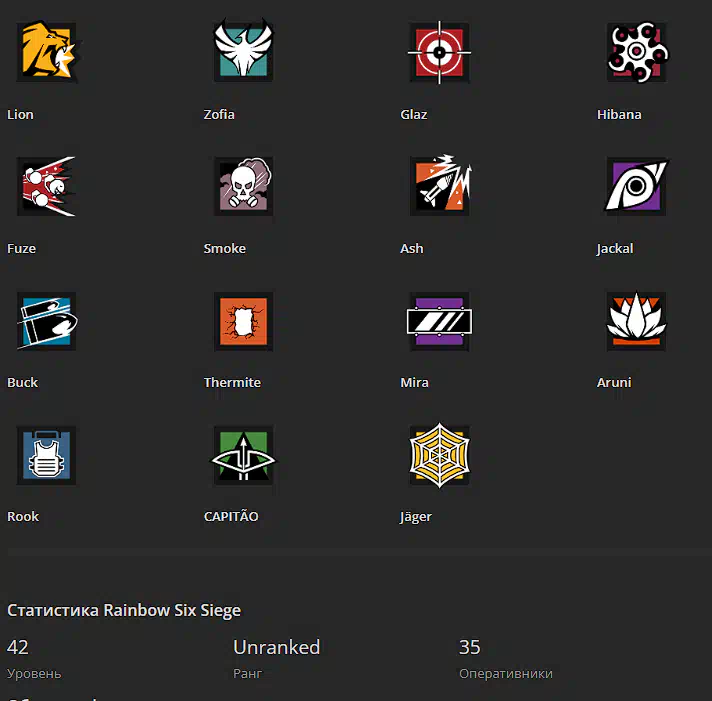Click the Ранг label
This screenshot has height=701, width=712.
247,673
